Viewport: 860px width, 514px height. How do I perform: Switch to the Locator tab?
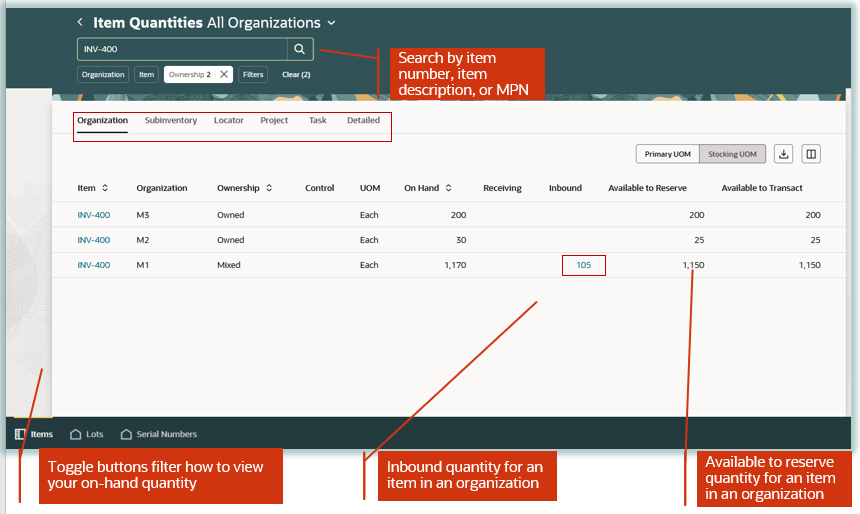click(229, 120)
